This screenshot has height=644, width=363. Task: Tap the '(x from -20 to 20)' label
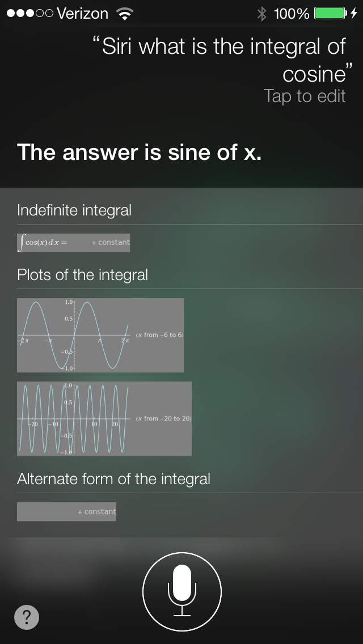pos(163,418)
